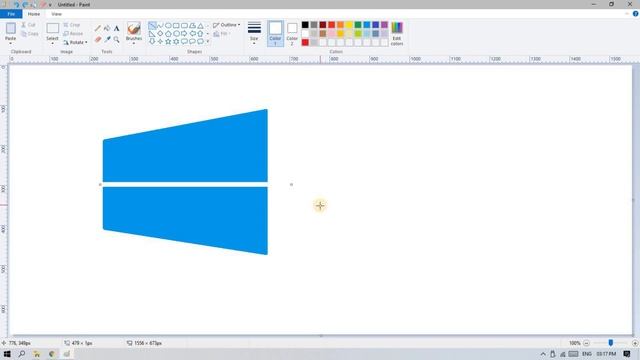The height and width of the screenshot is (360, 640).
Task: Click the upper blue trapezoid on canvas
Action: (x=185, y=151)
